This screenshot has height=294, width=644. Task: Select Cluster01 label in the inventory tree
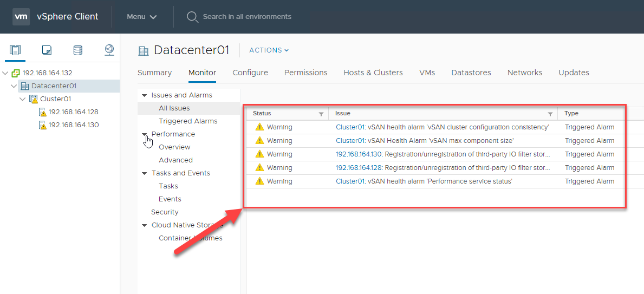[x=55, y=100]
